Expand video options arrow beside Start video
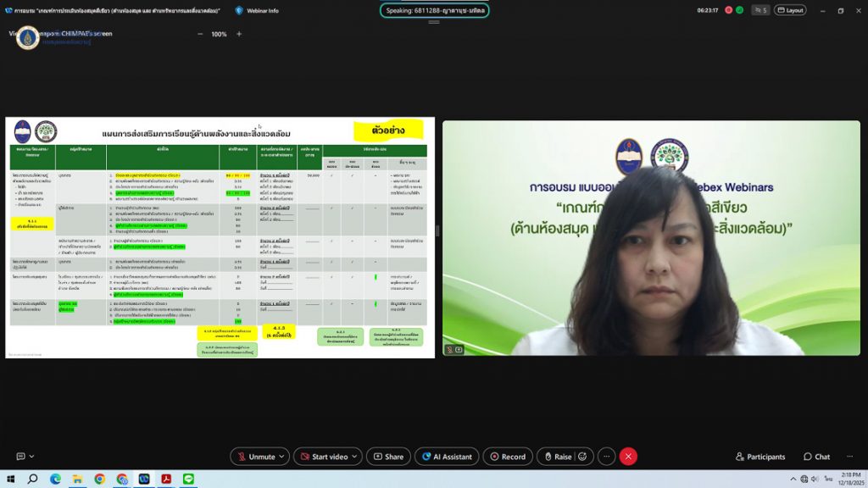Screen dimensions: 868x488 (x=354, y=457)
